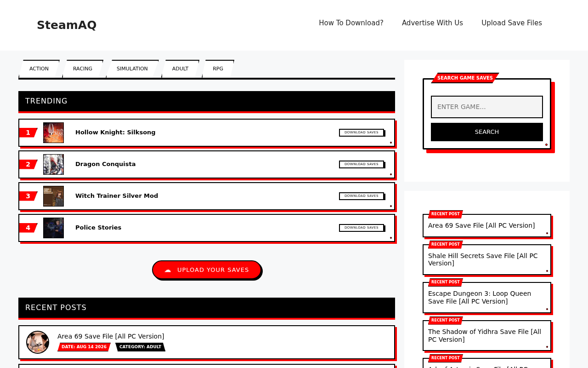The height and width of the screenshot is (368, 588).
Task: Open sidebar The Shadow of Yidhra post
Action: tap(485, 335)
